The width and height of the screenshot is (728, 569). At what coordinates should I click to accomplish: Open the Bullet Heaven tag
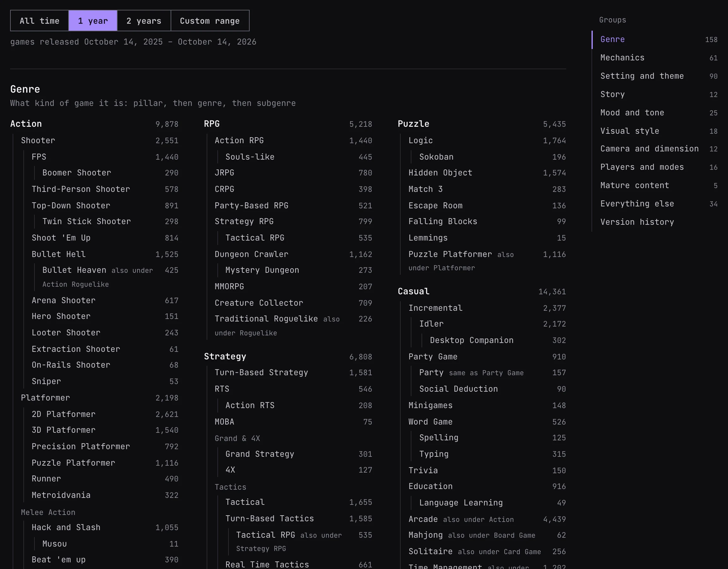click(x=74, y=270)
